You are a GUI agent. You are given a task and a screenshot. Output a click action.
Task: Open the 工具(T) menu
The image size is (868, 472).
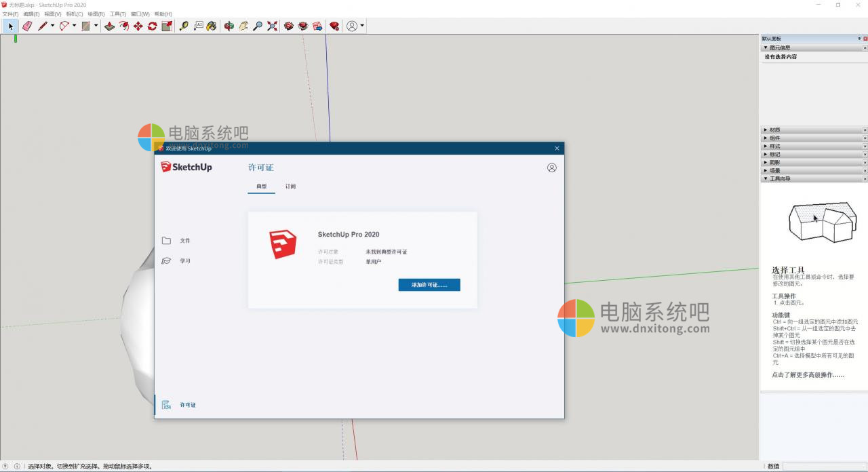[x=118, y=14]
